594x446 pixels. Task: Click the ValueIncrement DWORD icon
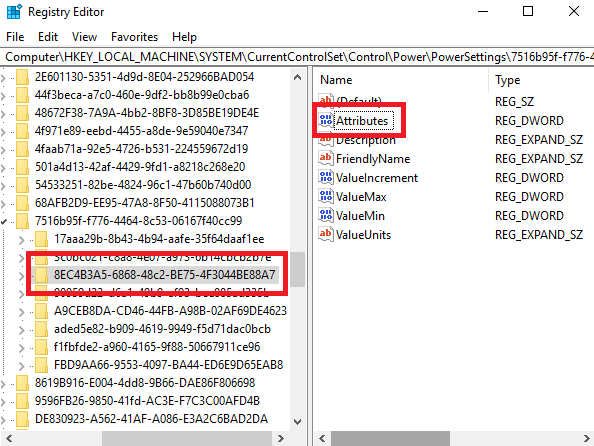click(326, 177)
